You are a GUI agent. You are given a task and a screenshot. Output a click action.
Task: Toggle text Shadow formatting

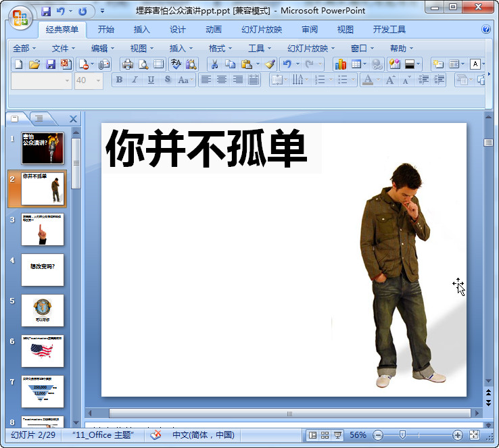[168, 80]
